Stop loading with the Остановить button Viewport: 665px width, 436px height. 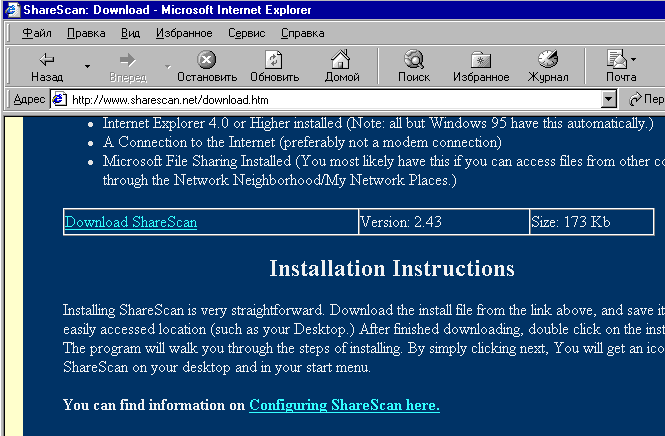(x=207, y=66)
